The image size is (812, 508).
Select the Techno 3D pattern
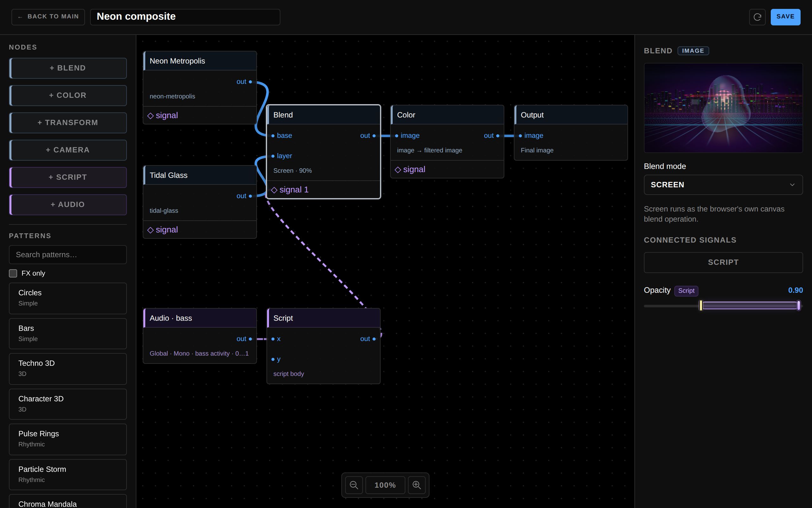[x=68, y=369]
